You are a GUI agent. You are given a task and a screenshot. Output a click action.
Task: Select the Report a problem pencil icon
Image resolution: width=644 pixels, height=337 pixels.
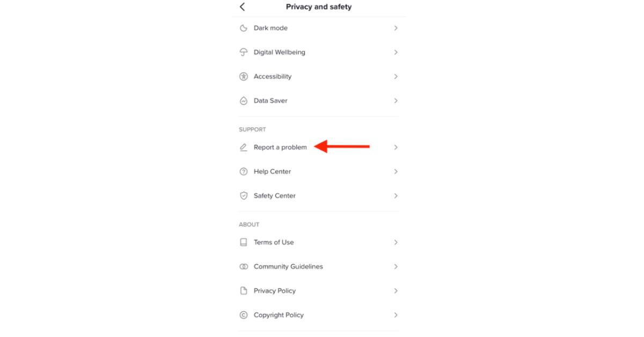(243, 147)
